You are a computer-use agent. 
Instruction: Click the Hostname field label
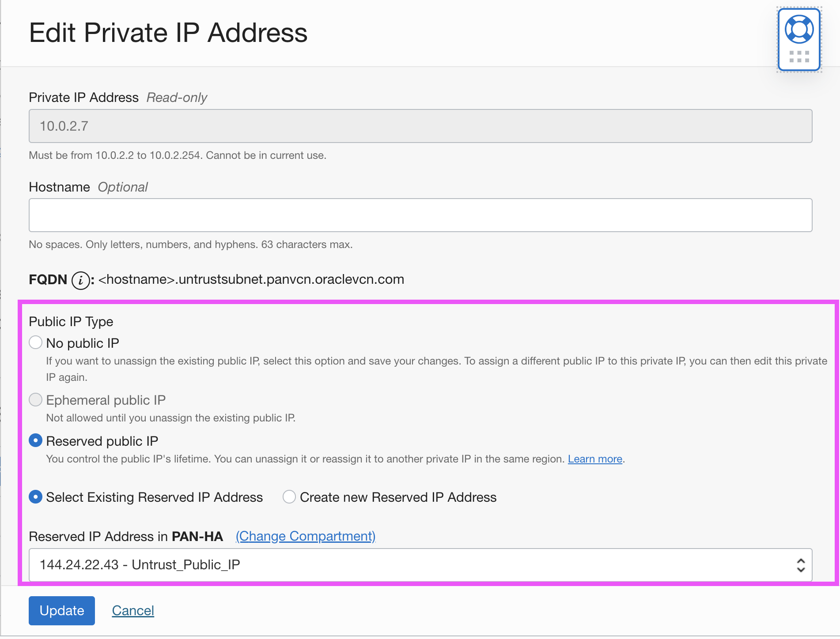click(59, 187)
